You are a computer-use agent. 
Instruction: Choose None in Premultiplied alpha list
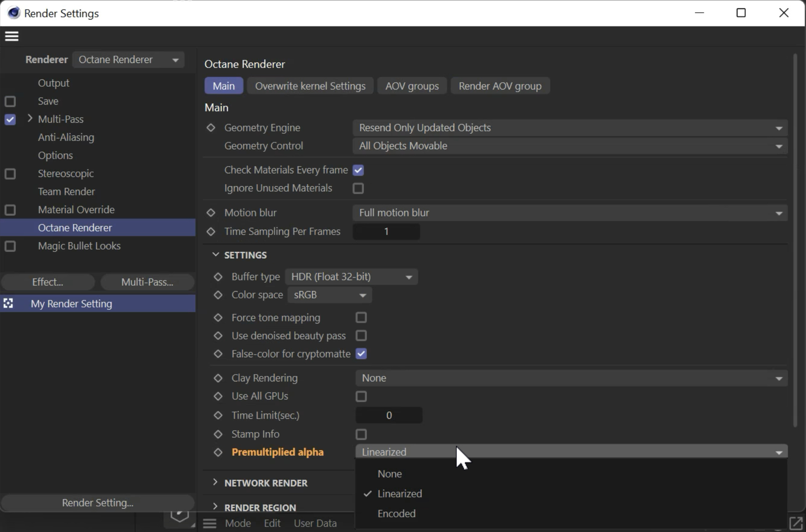pyautogui.click(x=571, y=474)
